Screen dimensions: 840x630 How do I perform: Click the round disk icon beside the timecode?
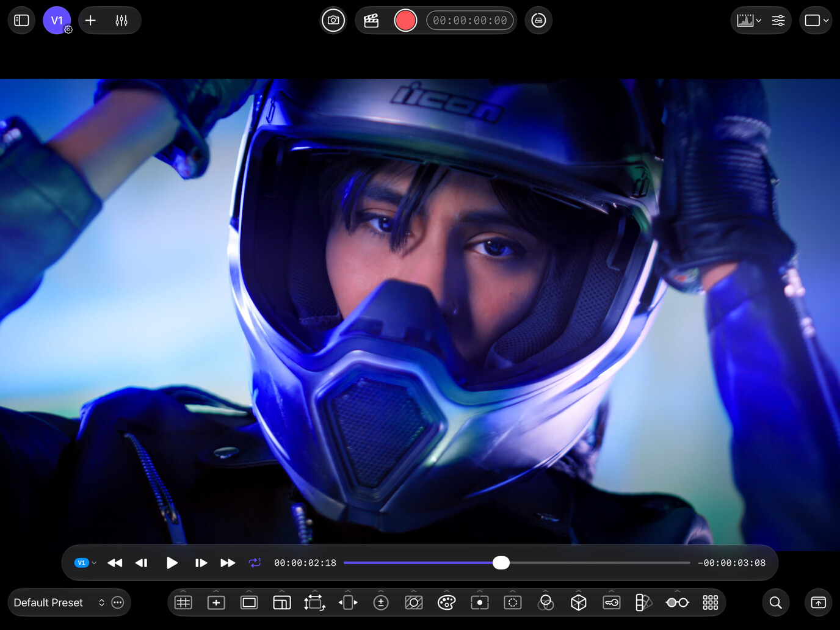tap(538, 20)
